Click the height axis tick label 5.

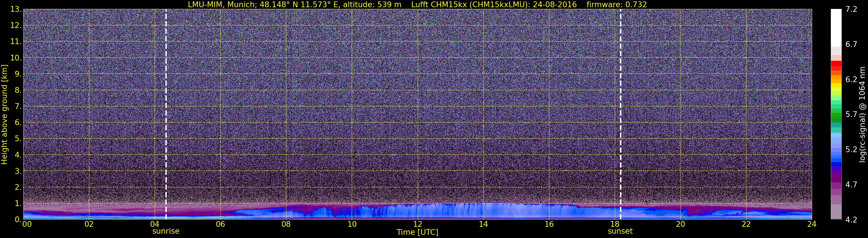coord(18,139)
